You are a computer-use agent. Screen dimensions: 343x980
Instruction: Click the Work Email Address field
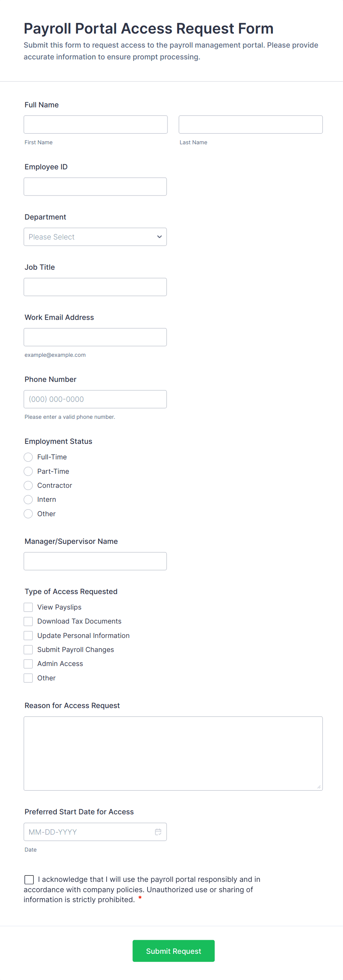click(95, 337)
